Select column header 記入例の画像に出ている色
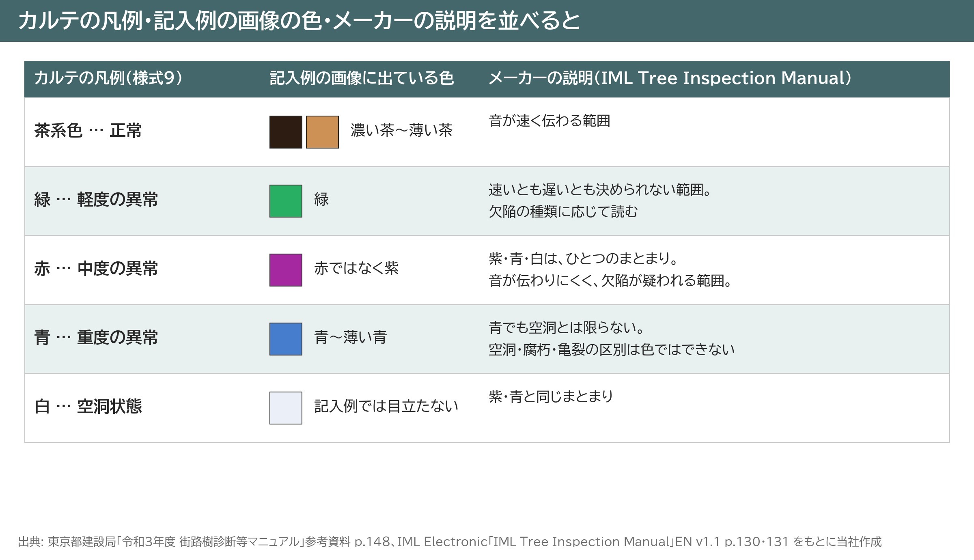The width and height of the screenshot is (974, 560). click(362, 78)
